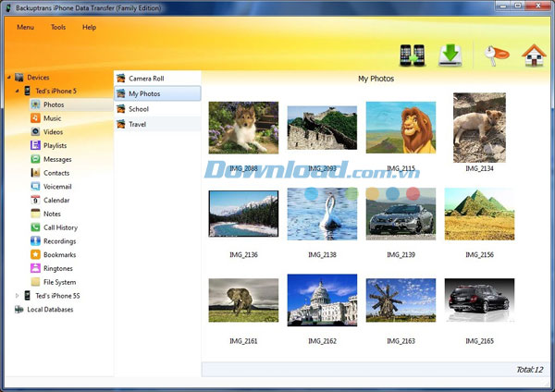Click the lion photo IMG_2115
The height and width of the screenshot is (392, 555).
click(401, 128)
